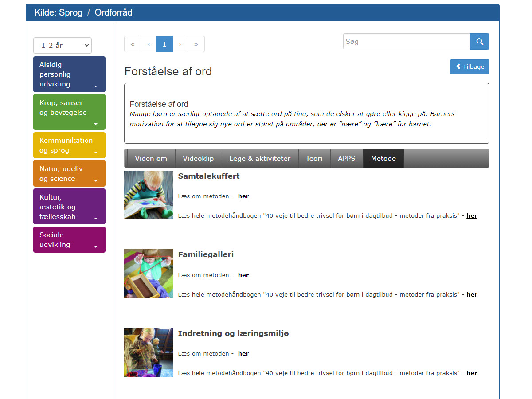
Task: Select page 1 in pagination
Action: click(164, 44)
